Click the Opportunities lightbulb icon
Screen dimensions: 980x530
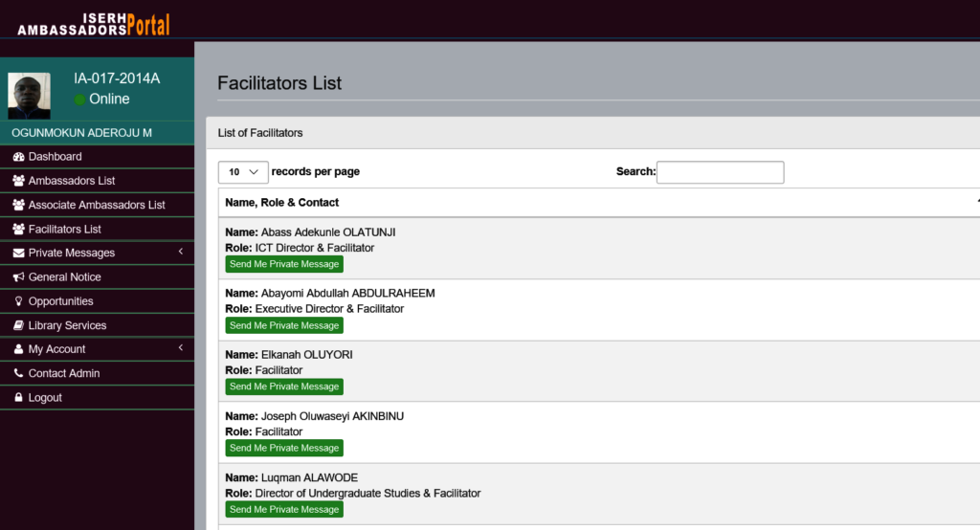[18, 301]
